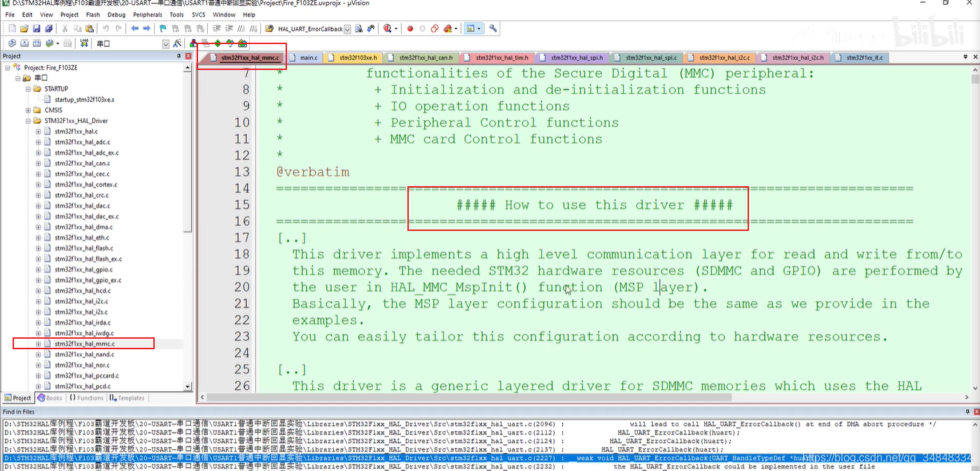Insert a red breakpoint icon
Screen dimensions: 980x471
tap(410, 29)
